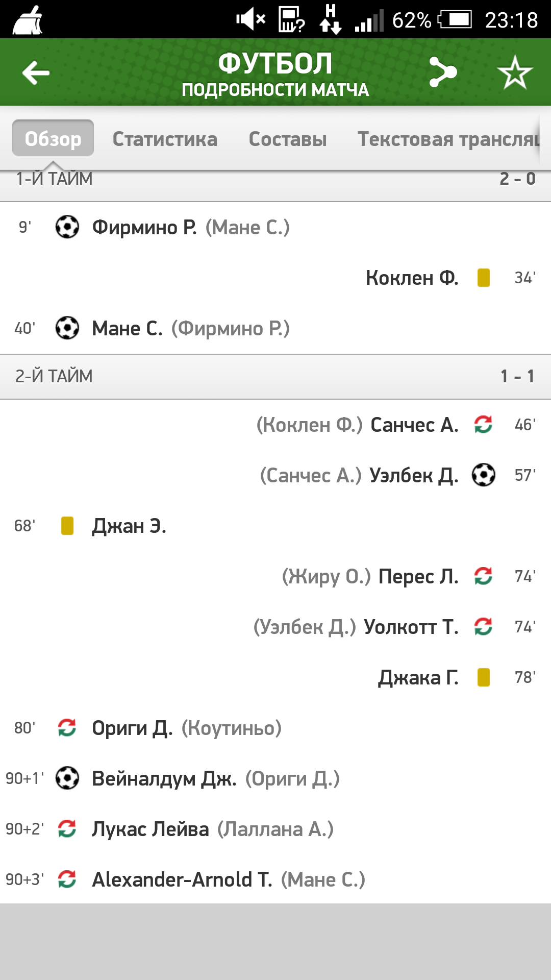Tap substitution icon for Санчес А.
Image resolution: width=551 pixels, height=980 pixels.
pyautogui.click(x=483, y=424)
